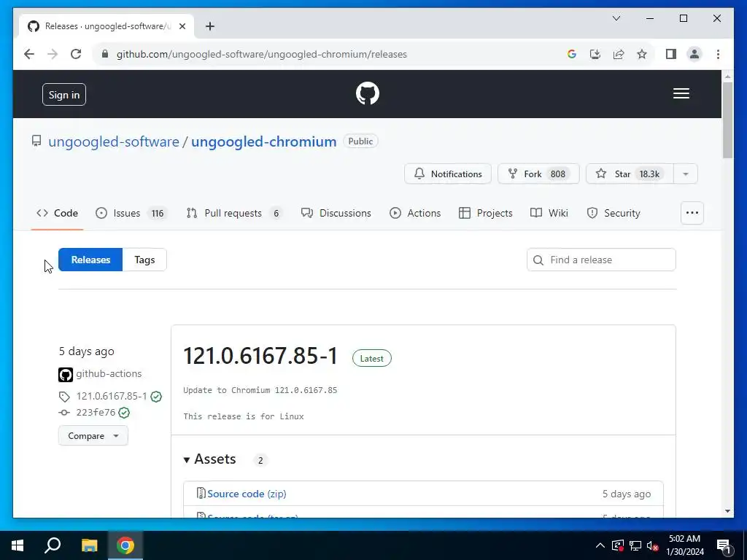
Task: Click the tab search chevron in title bar
Action: click(616, 18)
